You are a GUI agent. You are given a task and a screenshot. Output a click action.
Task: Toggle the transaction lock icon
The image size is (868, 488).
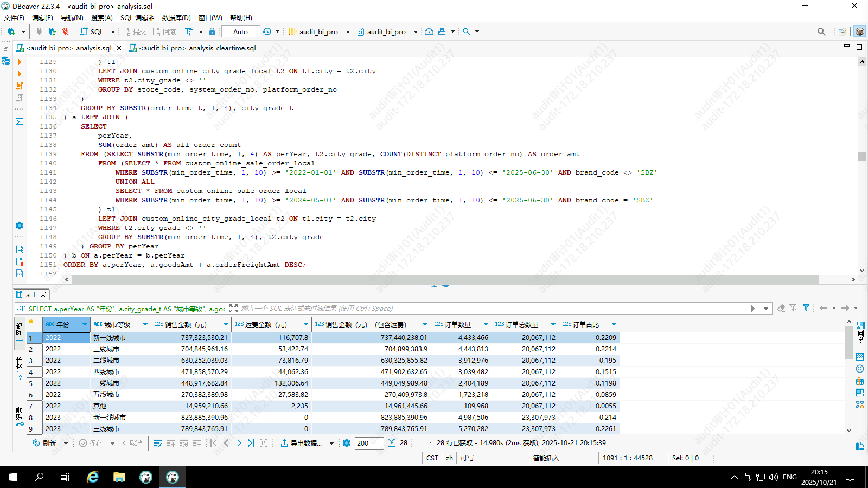point(212,31)
